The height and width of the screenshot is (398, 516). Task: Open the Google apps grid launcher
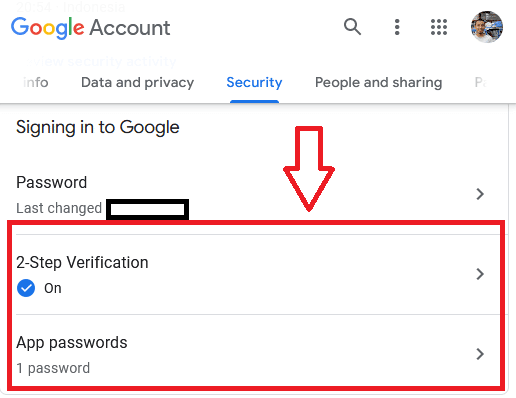coord(439,27)
